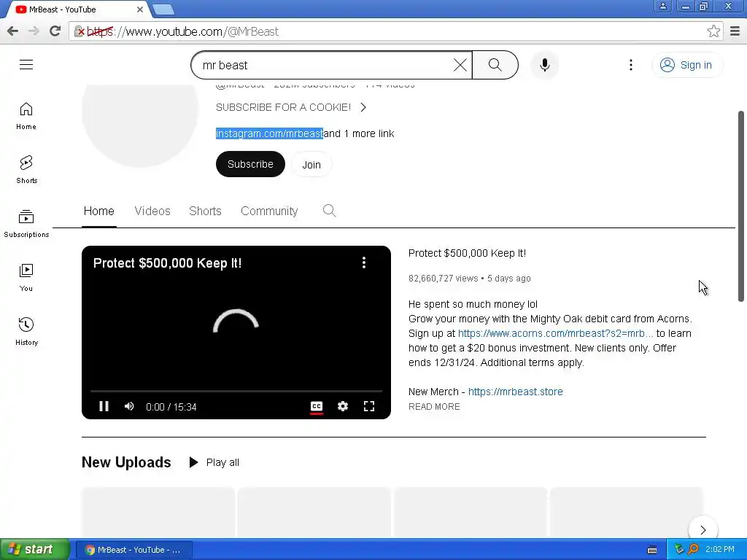
Task: Click the taskbar clock
Action: tap(719, 550)
